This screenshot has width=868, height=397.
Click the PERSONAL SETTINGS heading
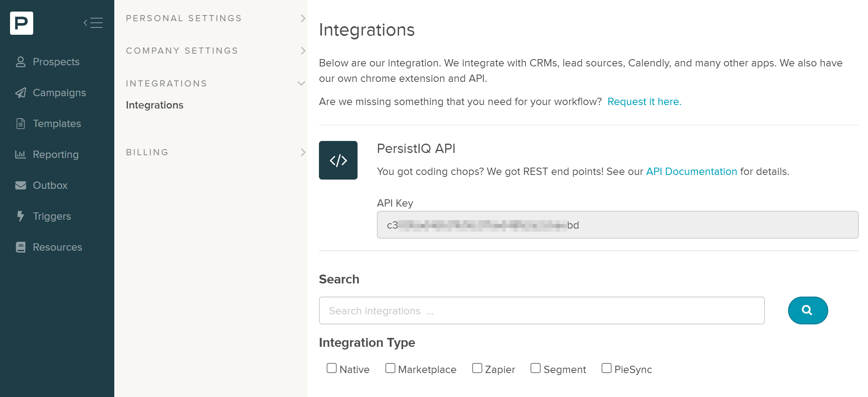pyautogui.click(x=184, y=18)
